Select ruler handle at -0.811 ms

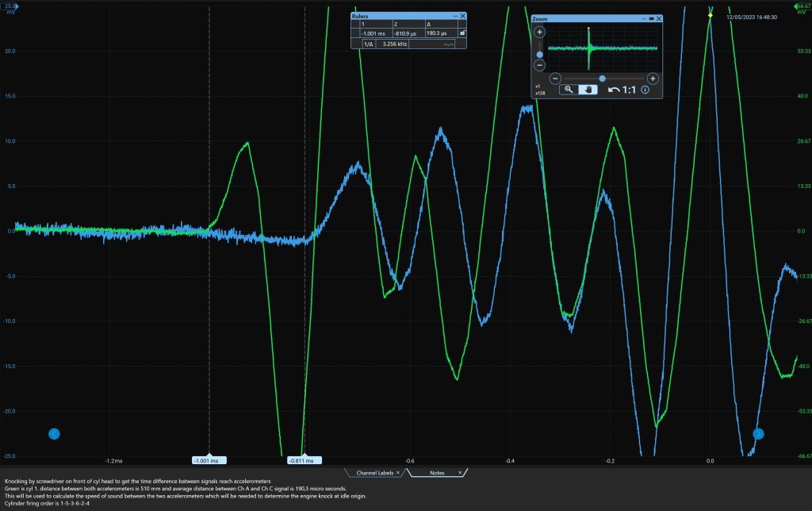pos(304,460)
